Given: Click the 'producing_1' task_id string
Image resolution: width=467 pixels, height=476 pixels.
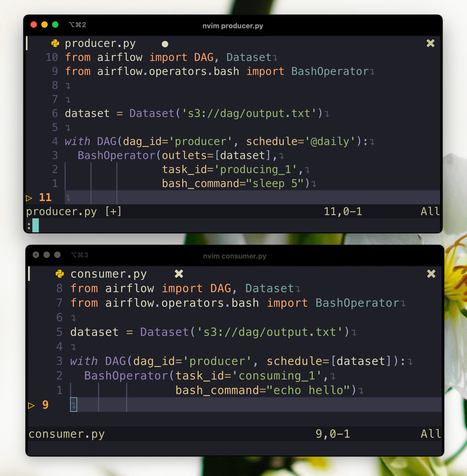Looking at the screenshot, I should coord(256,170).
